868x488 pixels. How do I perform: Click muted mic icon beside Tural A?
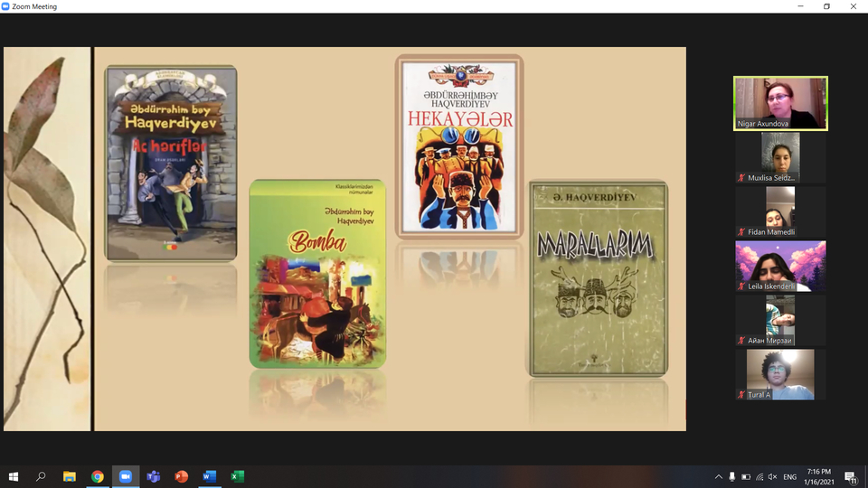click(x=741, y=395)
